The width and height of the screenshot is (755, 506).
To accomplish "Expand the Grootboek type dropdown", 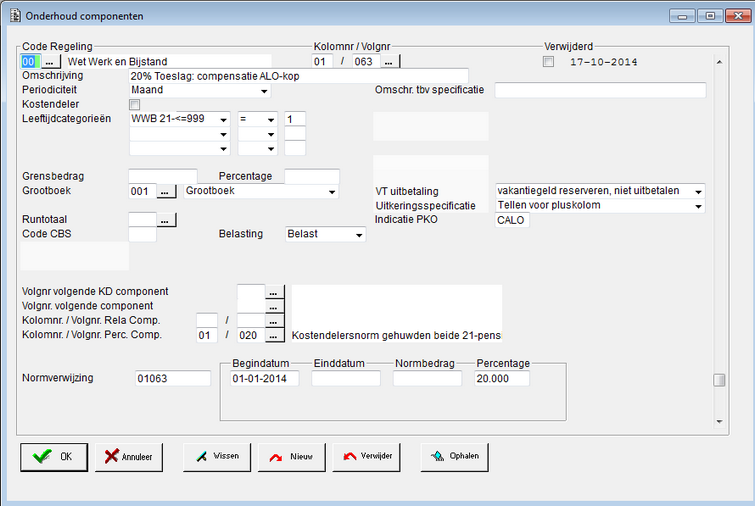I will click(332, 191).
